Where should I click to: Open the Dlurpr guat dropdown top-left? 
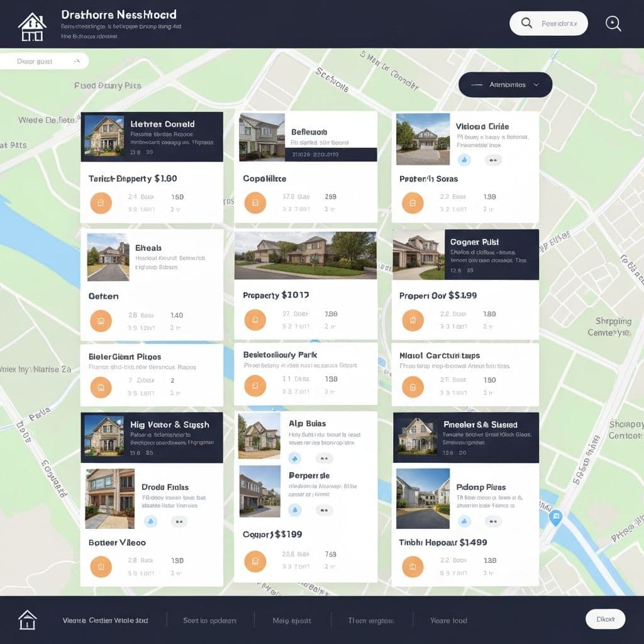point(44,61)
